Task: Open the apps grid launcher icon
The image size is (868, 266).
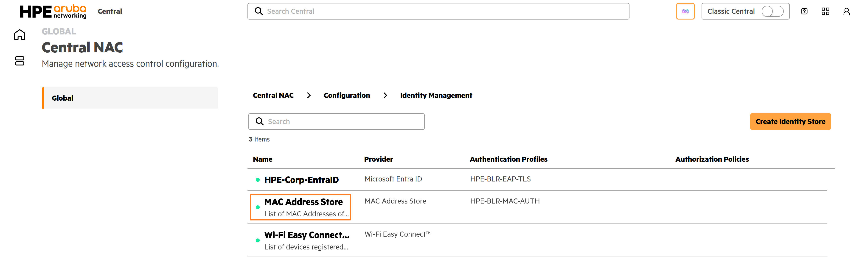Action: click(x=825, y=11)
